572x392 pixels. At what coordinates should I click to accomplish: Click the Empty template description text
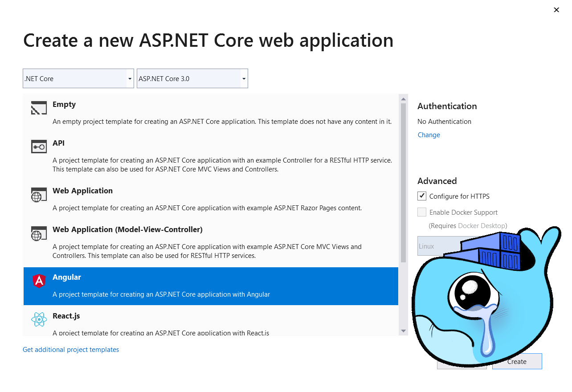(x=222, y=121)
